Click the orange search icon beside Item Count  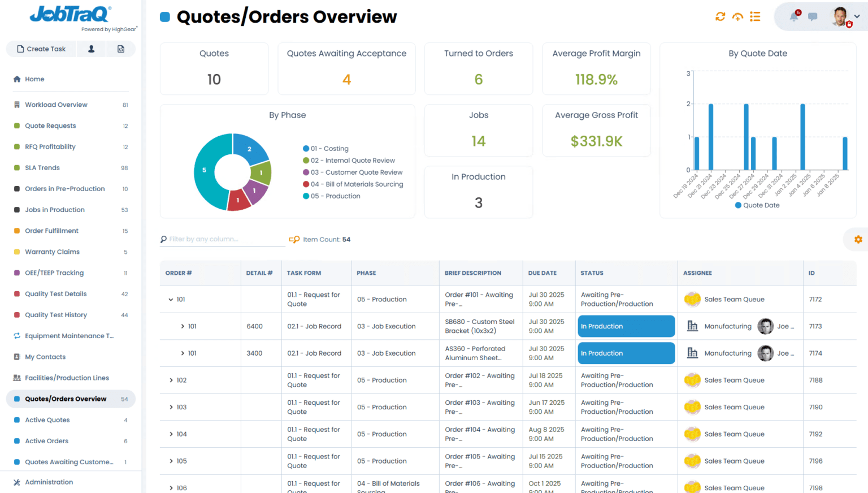294,240
